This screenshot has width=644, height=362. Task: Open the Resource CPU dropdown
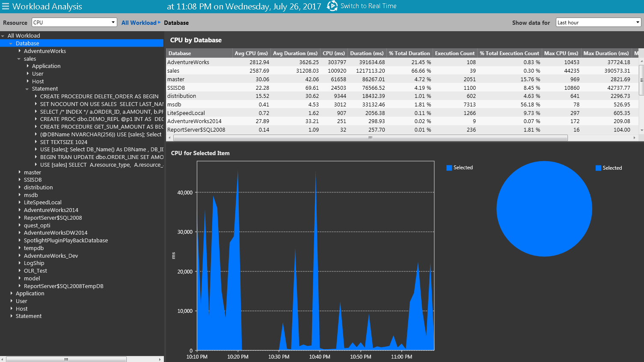point(74,23)
